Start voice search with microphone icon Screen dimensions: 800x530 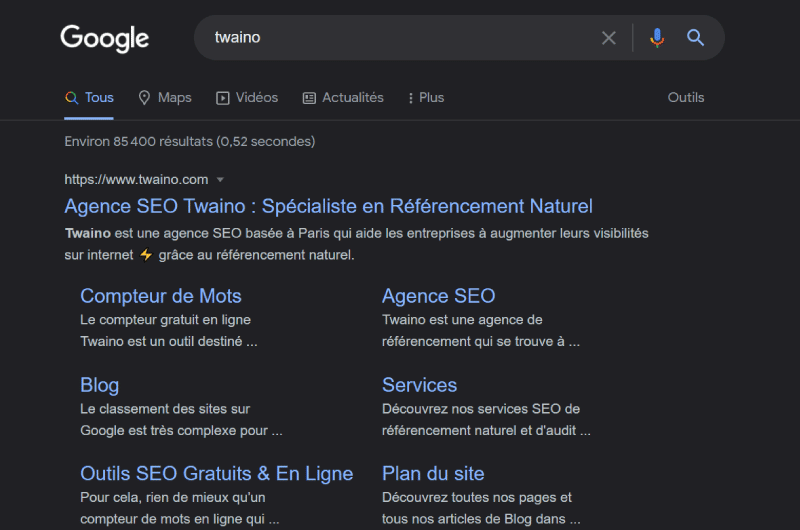(x=657, y=38)
